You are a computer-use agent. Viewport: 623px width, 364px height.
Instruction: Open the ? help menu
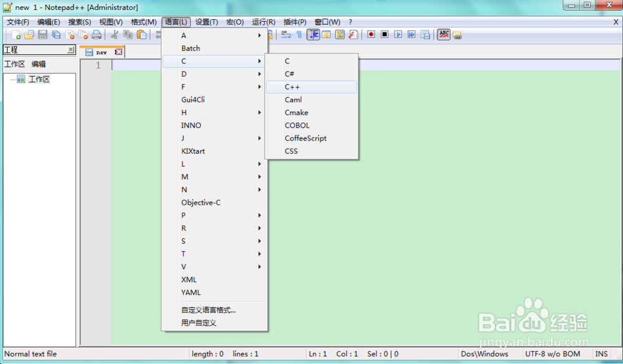(350, 22)
